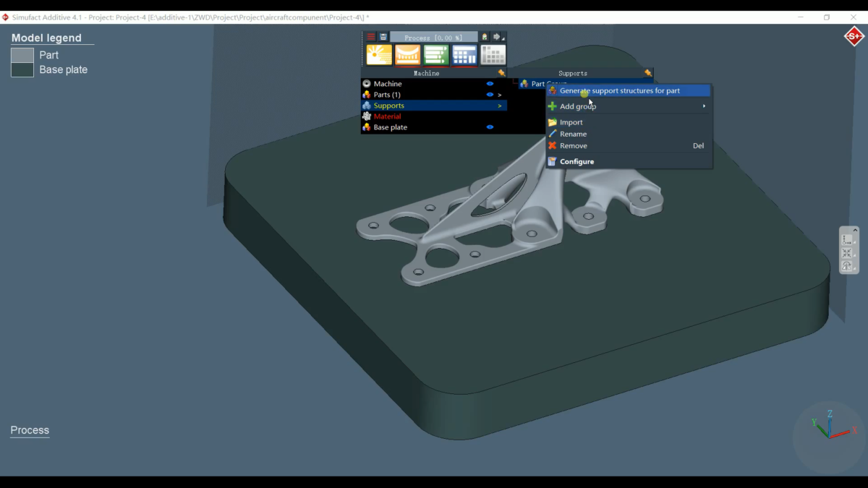Screen dimensions: 868x488
Task: Hide Parts (1) using eye icon
Action: pos(490,95)
